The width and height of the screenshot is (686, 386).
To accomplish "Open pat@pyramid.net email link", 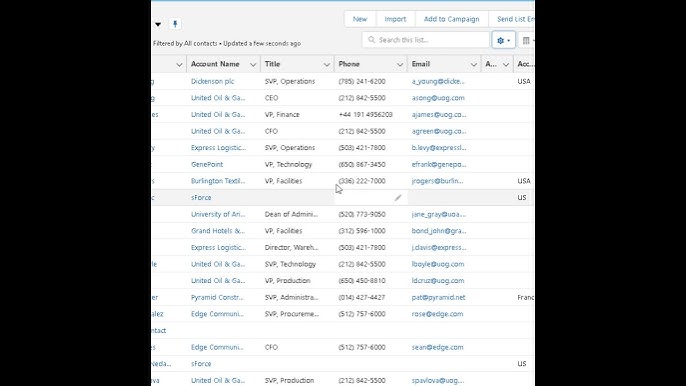I will [438, 298].
